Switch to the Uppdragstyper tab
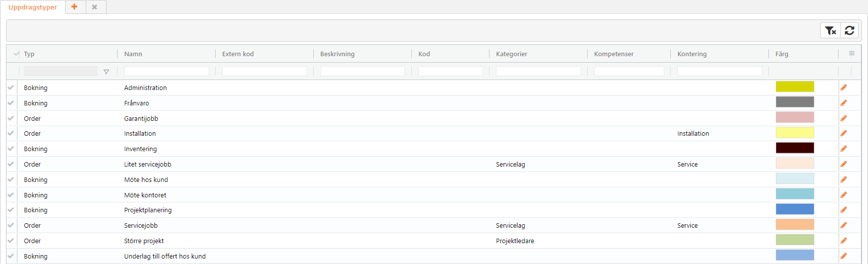Image resolution: width=868 pixels, height=264 pixels. (x=33, y=7)
